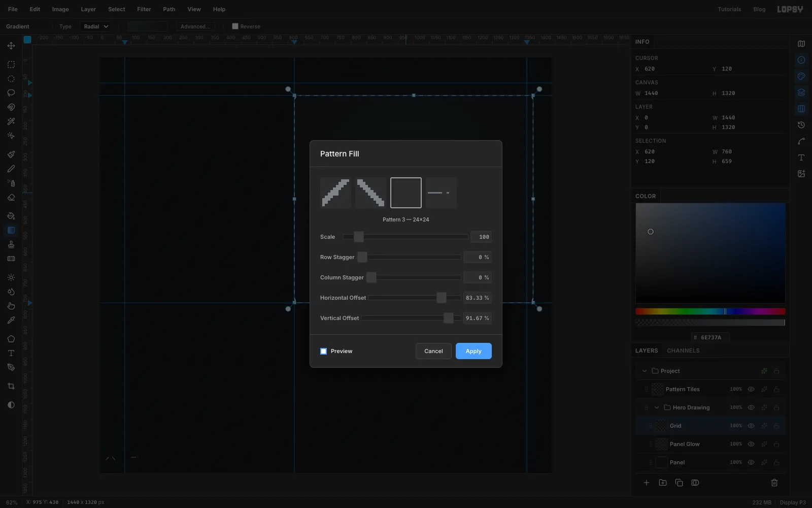Select the Magic Wand tool
Screen dimensions: 812x508
tap(11, 121)
